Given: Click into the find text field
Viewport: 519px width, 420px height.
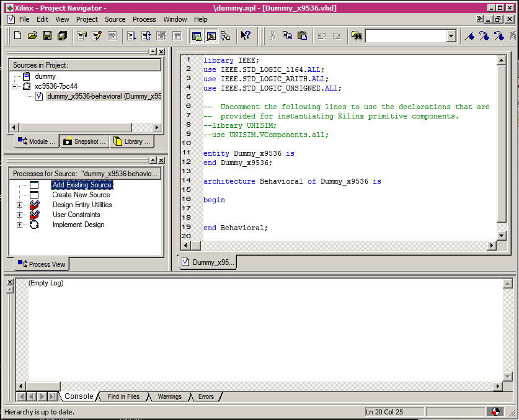Looking at the screenshot, I should click(x=406, y=36).
